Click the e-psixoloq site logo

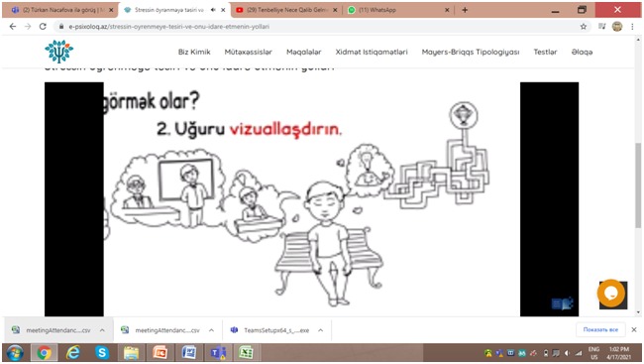click(x=59, y=52)
